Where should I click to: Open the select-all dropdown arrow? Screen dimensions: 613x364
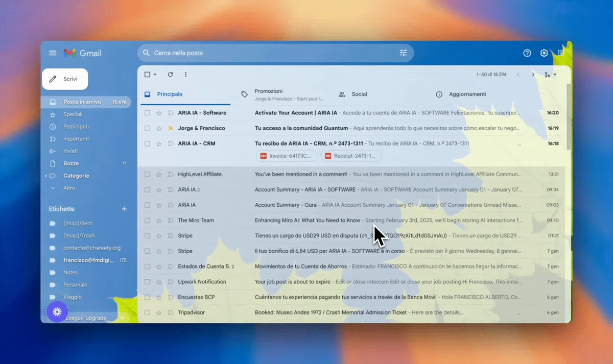point(155,75)
